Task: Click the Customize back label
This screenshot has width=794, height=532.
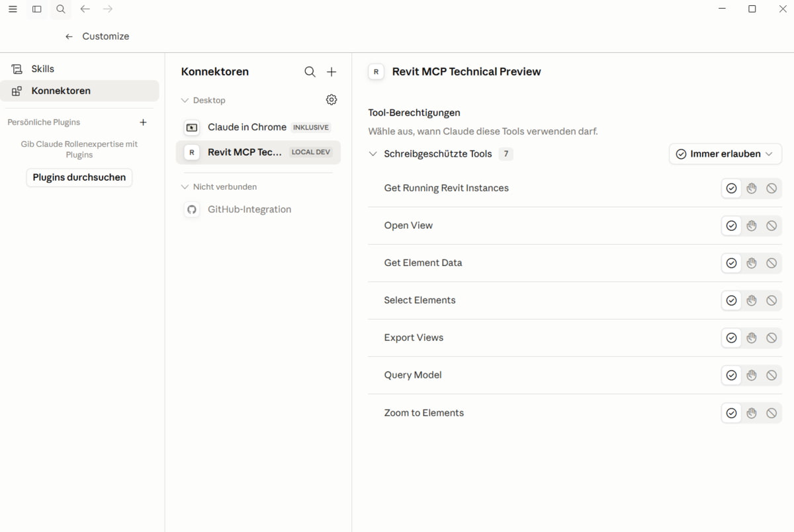Action: tap(106, 36)
